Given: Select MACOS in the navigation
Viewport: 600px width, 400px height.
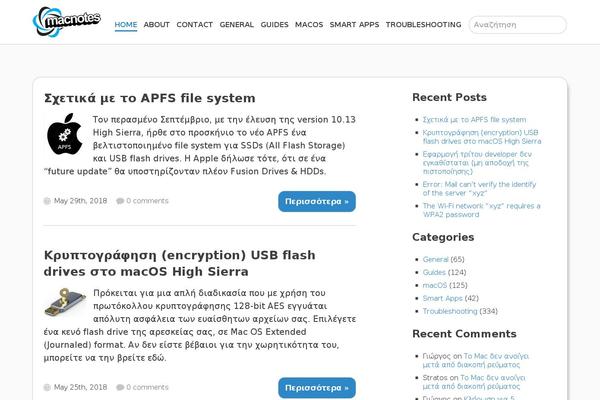Looking at the screenshot, I should click(x=309, y=24).
